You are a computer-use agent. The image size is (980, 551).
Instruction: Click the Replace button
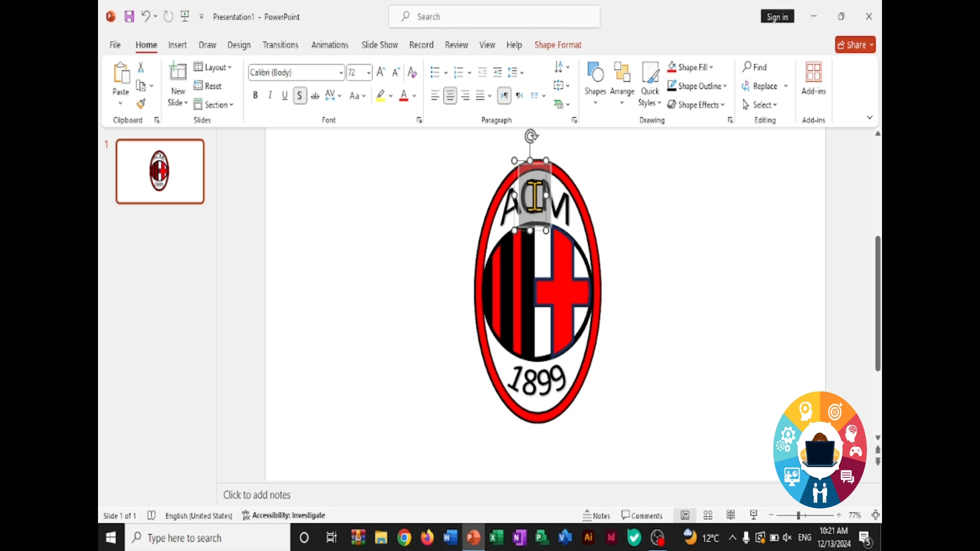760,86
